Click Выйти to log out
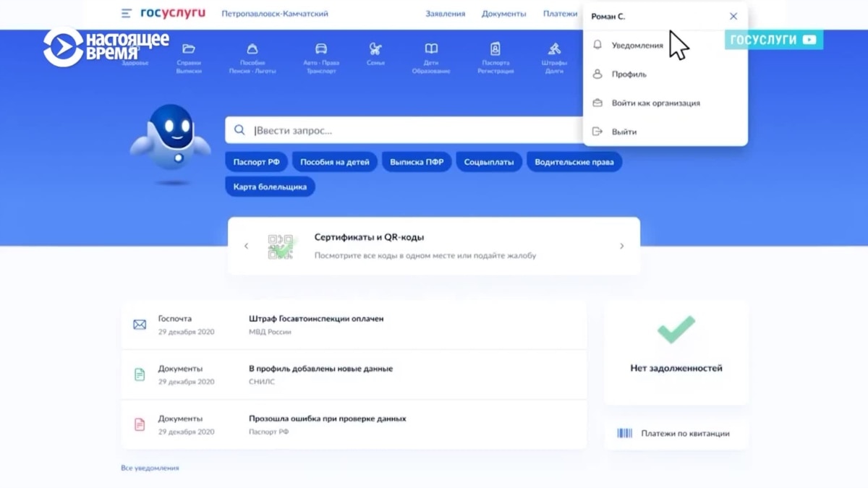 click(x=624, y=132)
